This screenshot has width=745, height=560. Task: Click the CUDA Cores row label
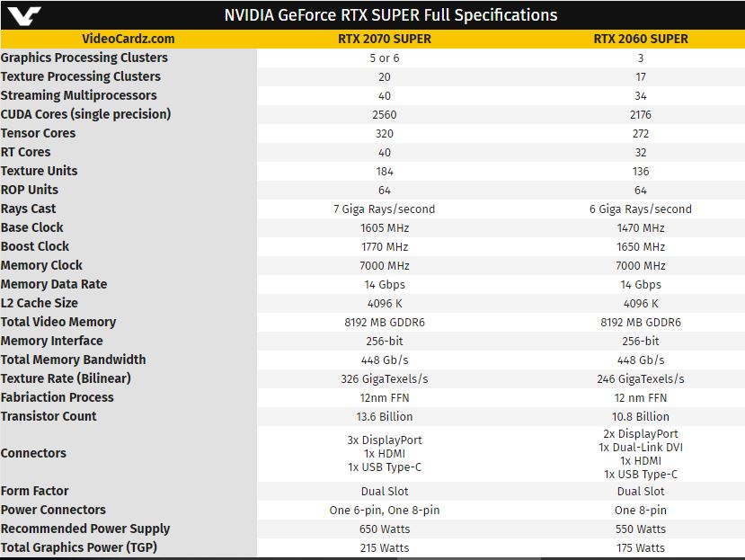point(85,114)
